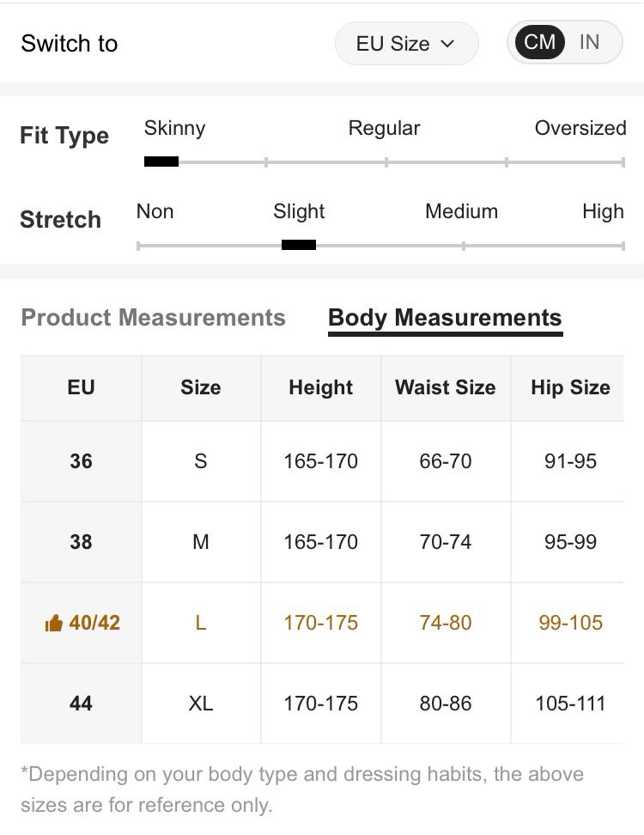644x835 pixels.
Task: Click the thumbs-up recommended size icon
Action: (x=54, y=624)
